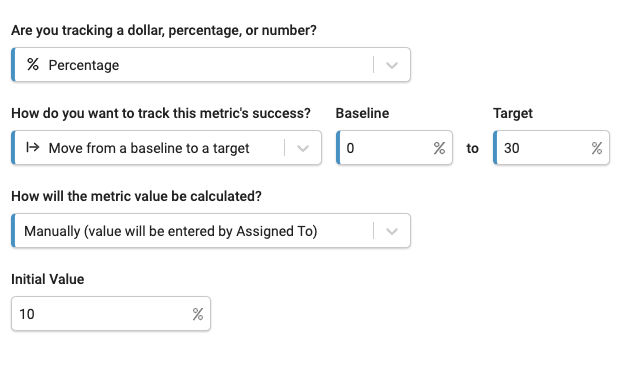This screenshot has width=621, height=380.
Task: Expand the Percentage dropdown chevron
Action: (392, 65)
